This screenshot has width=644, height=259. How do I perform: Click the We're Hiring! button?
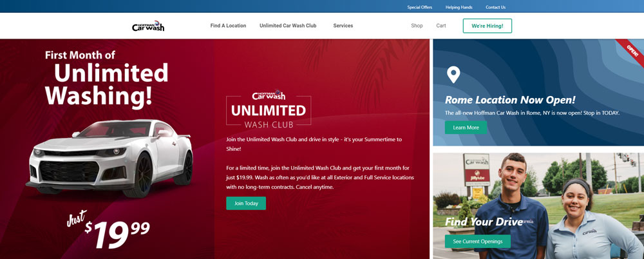(x=487, y=26)
